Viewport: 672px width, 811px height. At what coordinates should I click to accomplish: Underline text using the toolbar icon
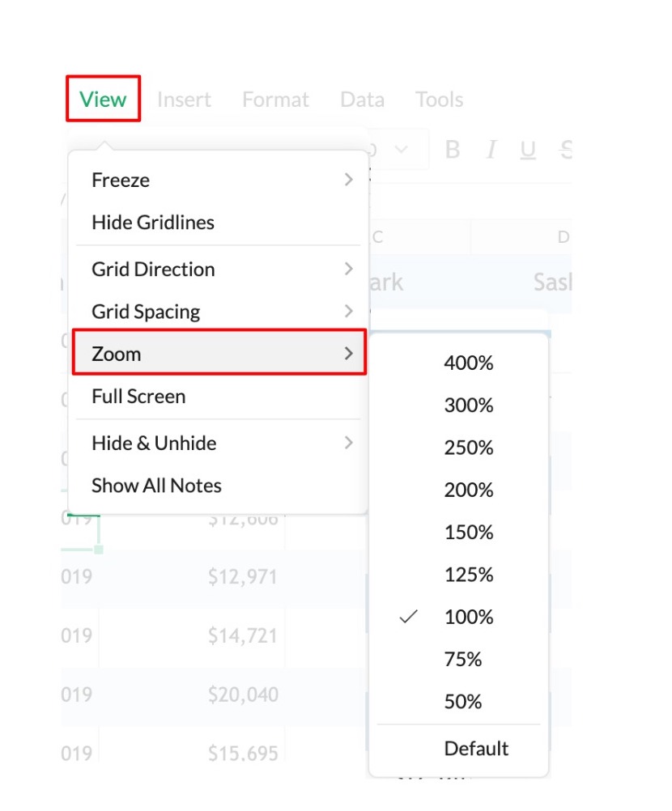point(528,150)
